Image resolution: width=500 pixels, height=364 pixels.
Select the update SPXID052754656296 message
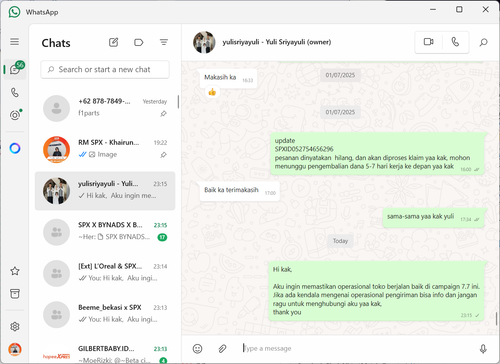coord(377,154)
